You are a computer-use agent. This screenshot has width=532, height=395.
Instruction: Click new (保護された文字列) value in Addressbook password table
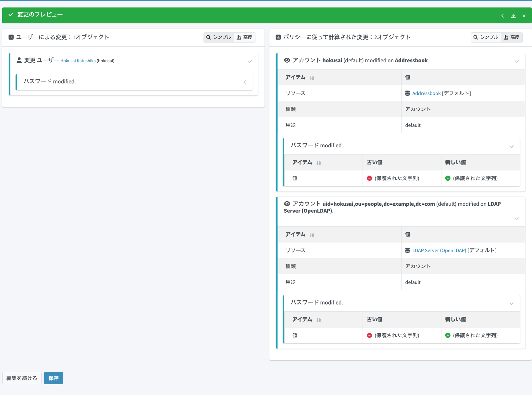[476, 178]
